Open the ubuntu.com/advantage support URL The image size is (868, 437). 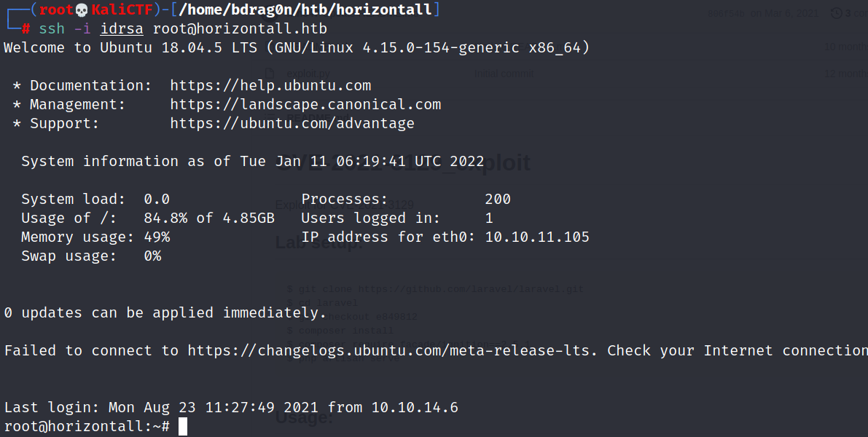(x=292, y=123)
